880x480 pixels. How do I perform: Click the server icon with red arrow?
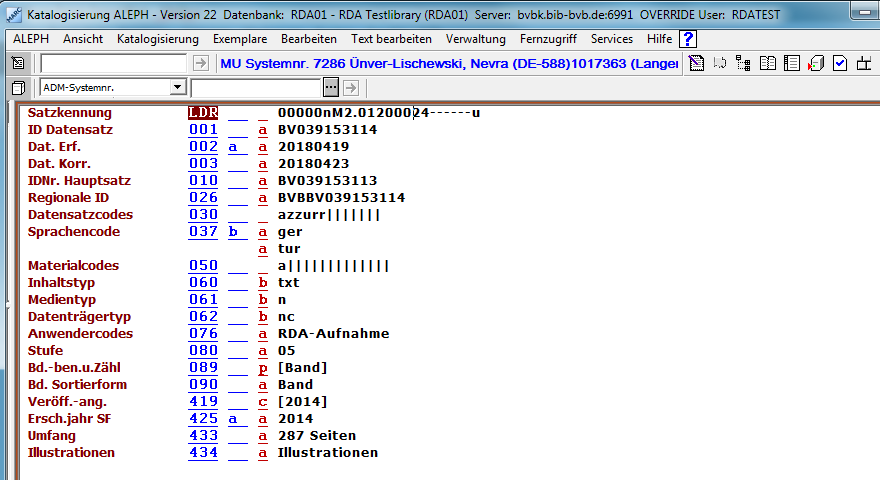pyautogui.click(x=815, y=63)
